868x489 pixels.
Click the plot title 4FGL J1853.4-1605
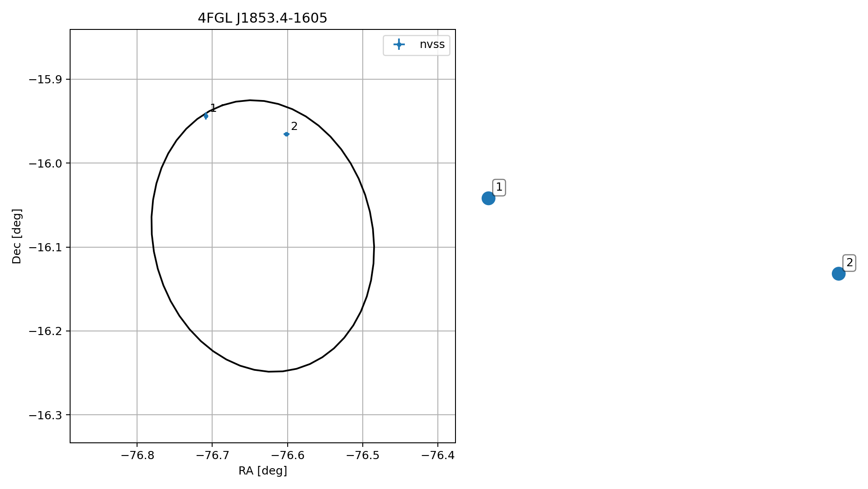coord(262,18)
